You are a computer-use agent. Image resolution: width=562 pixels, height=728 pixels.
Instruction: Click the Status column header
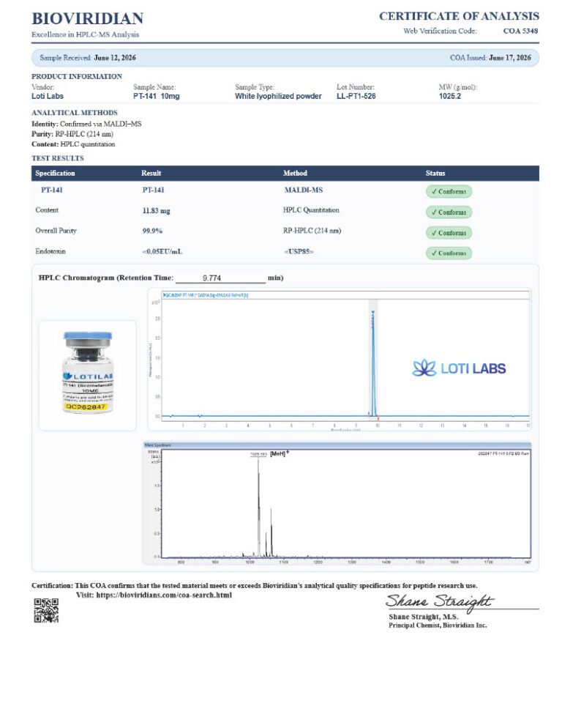pyautogui.click(x=435, y=173)
